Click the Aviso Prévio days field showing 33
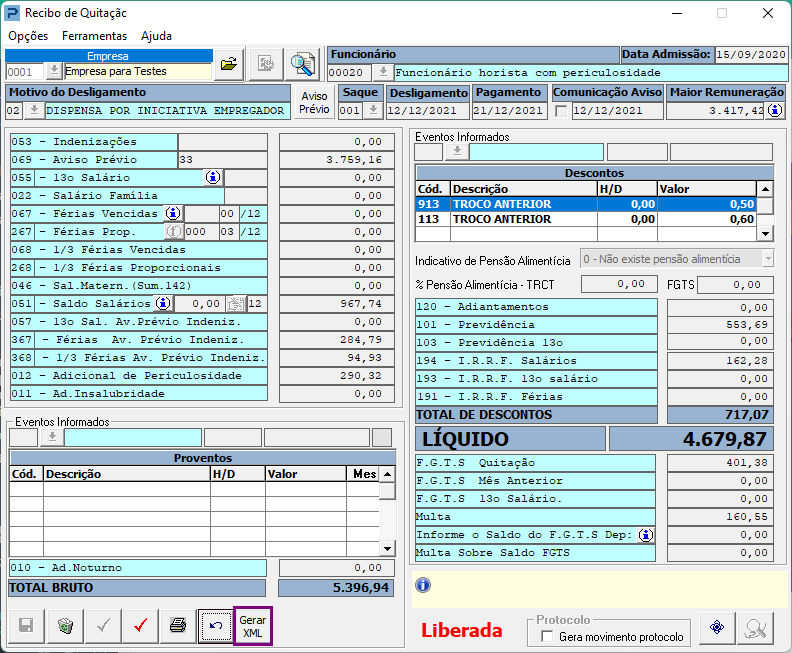Viewport: 792px width, 653px height. pyautogui.click(x=222, y=160)
